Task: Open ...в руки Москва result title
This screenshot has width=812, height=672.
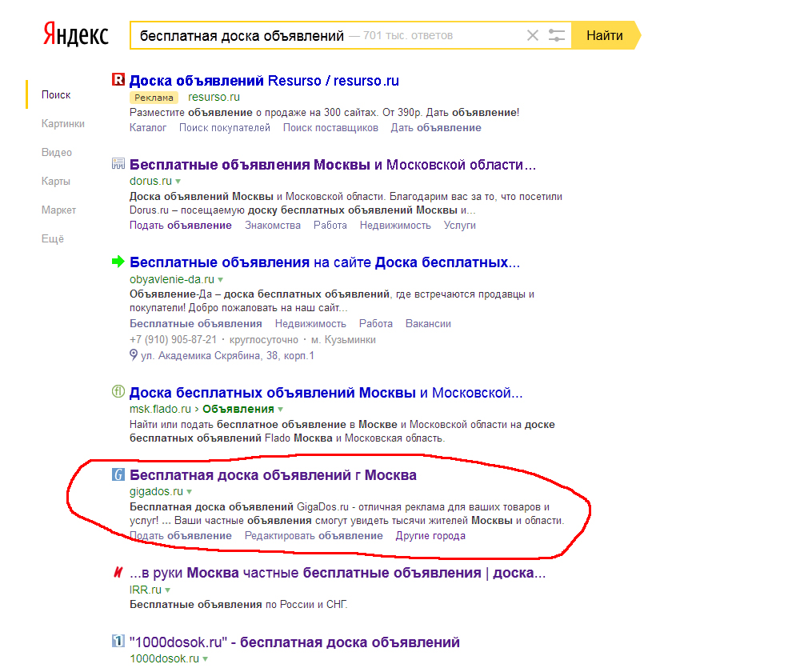Action: [338, 573]
